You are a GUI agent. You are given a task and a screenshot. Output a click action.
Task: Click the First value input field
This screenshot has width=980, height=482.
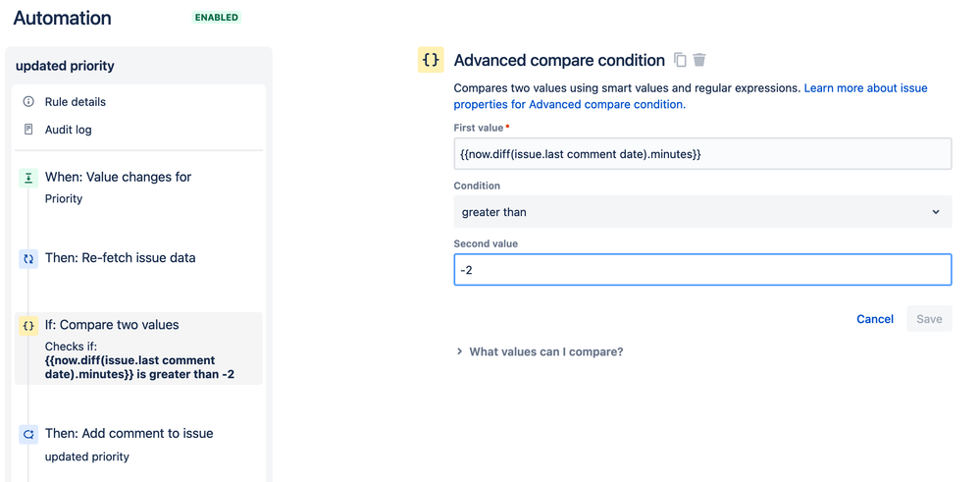pos(702,154)
